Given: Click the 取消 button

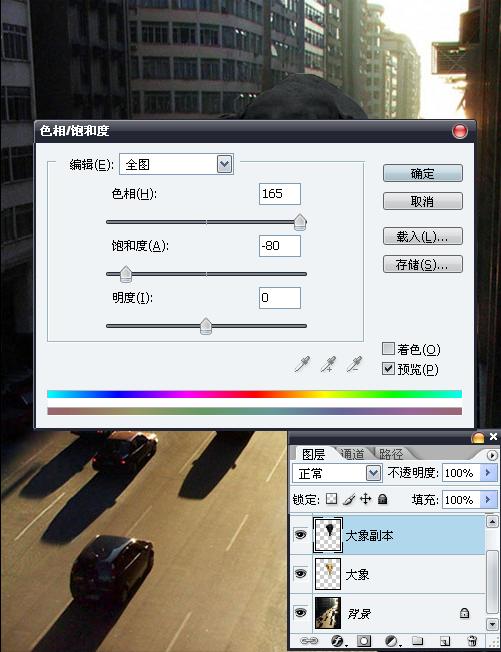Looking at the screenshot, I should [x=422, y=201].
